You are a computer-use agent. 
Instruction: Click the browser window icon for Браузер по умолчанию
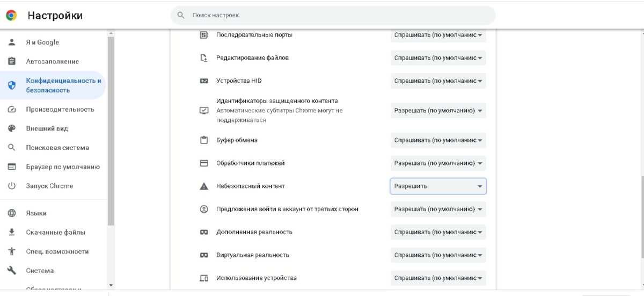12,167
